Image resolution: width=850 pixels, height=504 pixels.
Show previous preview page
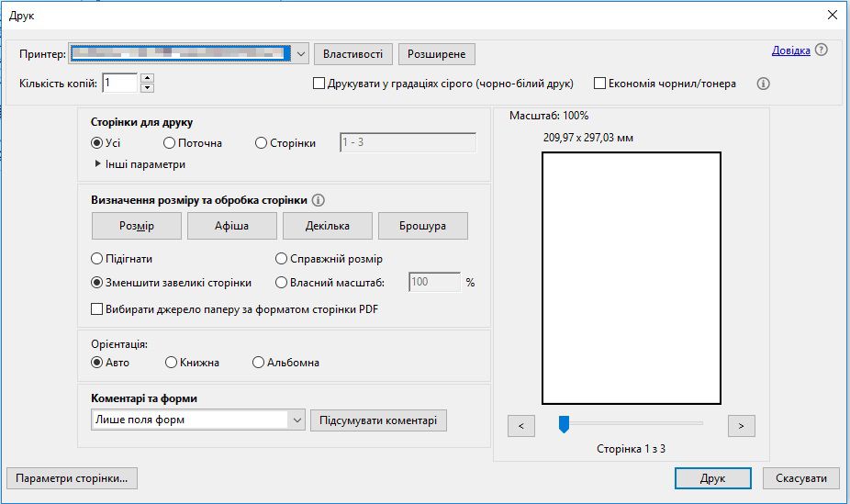pyautogui.click(x=521, y=426)
